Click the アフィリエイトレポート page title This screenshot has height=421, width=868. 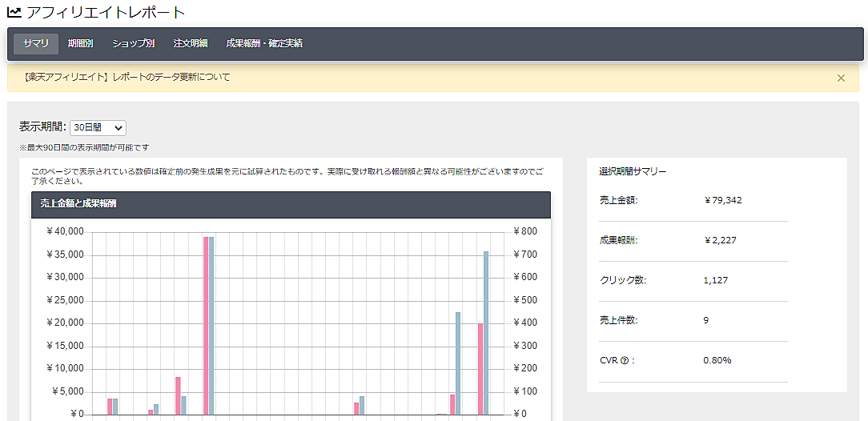(106, 12)
